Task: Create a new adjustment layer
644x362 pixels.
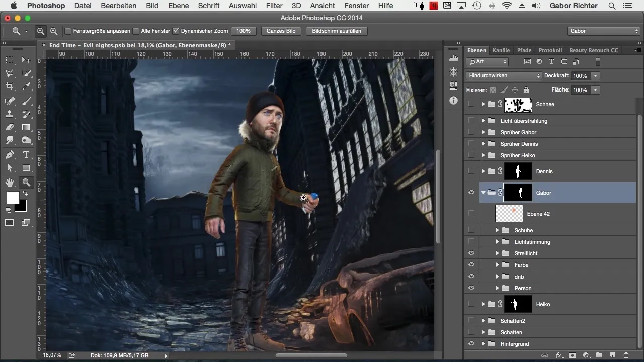Action: point(586,355)
